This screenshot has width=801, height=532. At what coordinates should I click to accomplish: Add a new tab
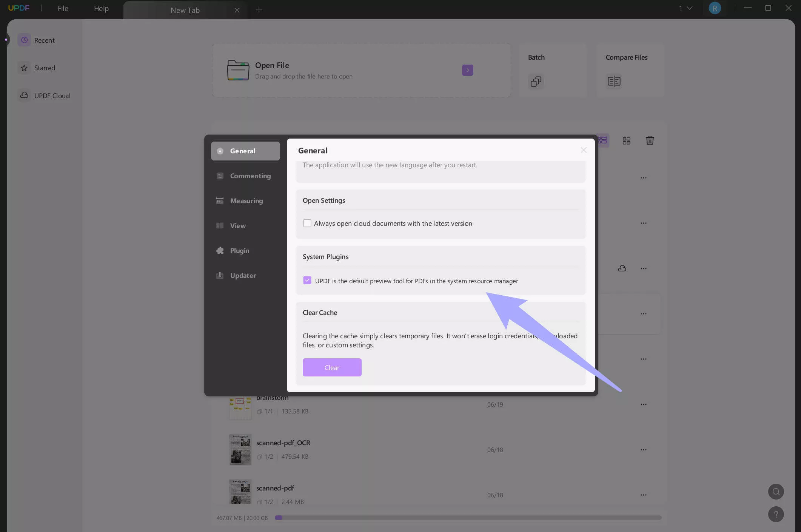pos(259,10)
